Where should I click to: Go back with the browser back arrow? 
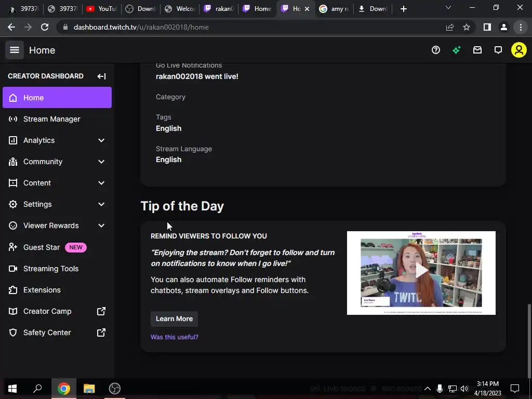11,27
